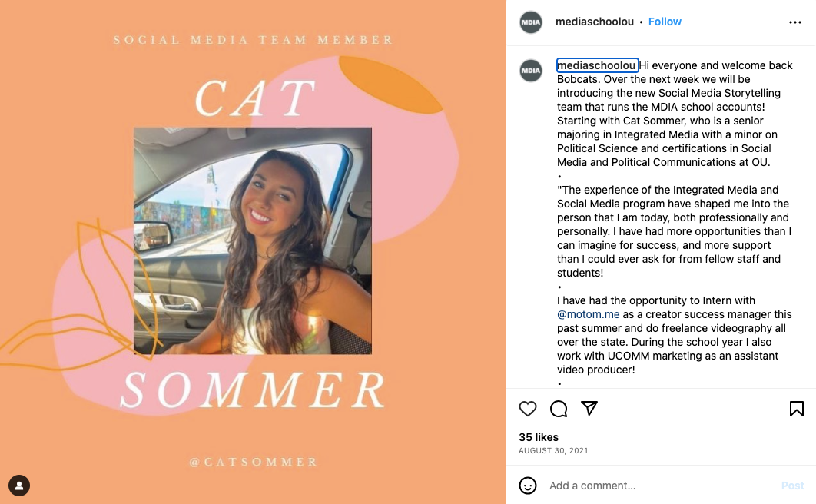Screen dimensions: 816x504
Task: Click Cat Sommer's photo in the post
Action: [x=252, y=240]
